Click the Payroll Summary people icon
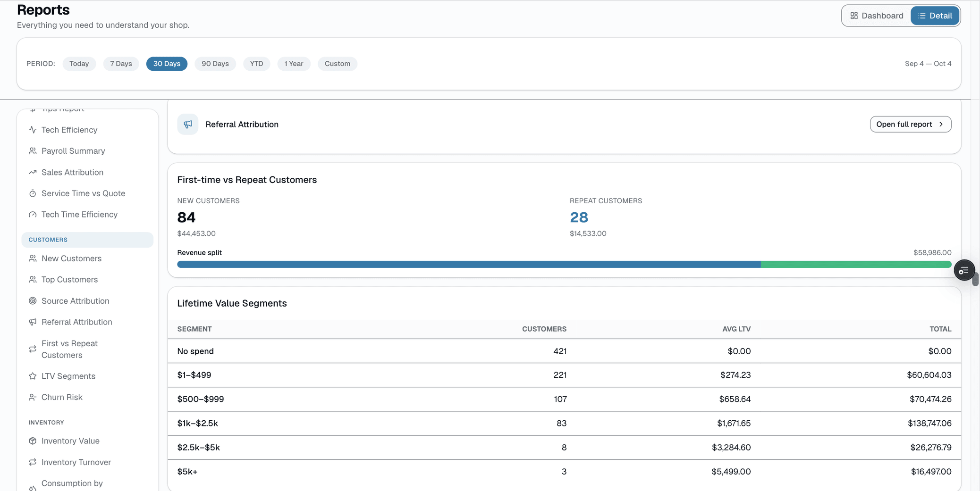The height and width of the screenshot is (491, 980). (x=33, y=151)
